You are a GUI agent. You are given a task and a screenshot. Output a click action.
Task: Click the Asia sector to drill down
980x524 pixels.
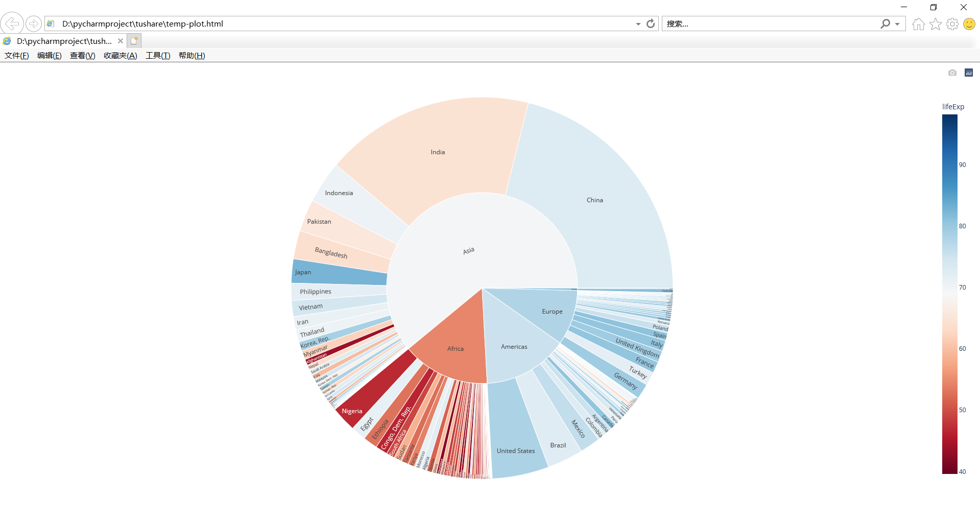[x=468, y=250]
